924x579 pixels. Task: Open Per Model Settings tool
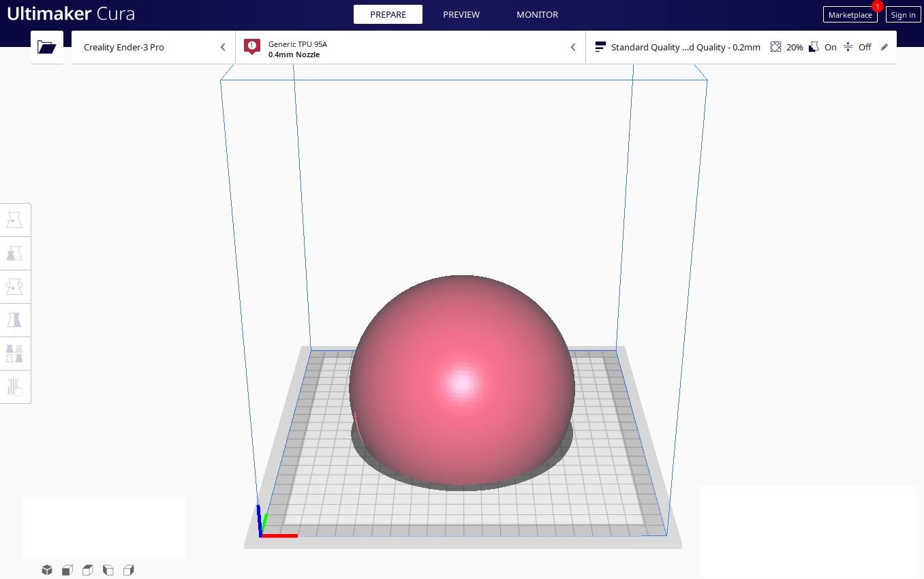click(x=14, y=354)
